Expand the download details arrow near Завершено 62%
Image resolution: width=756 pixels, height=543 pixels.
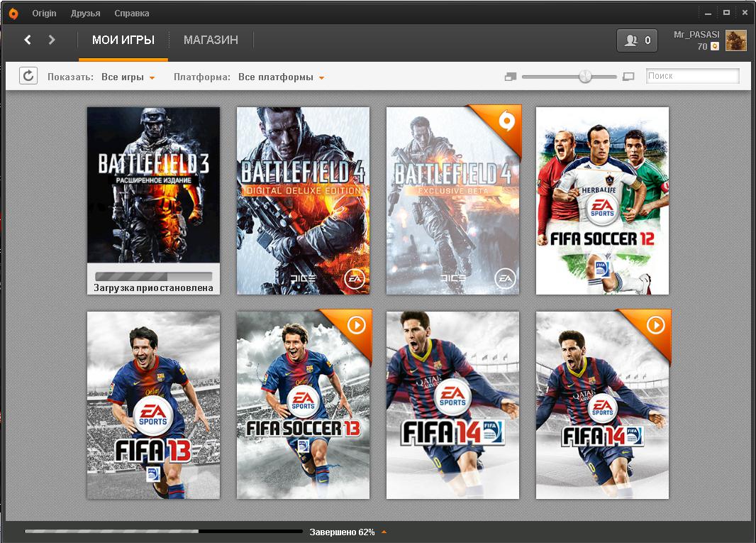384,532
